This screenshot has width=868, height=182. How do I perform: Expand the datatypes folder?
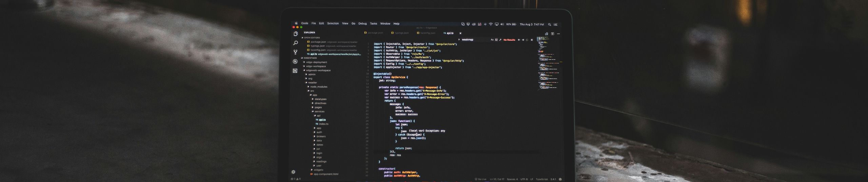[313, 99]
